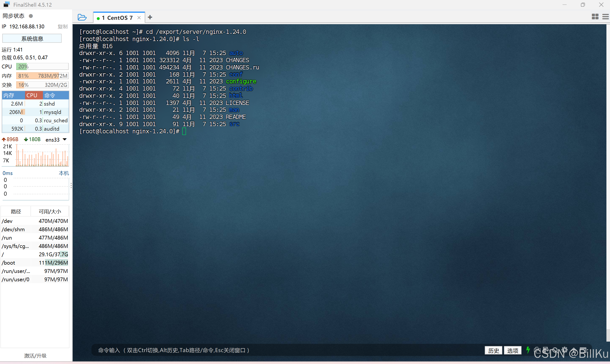Select the /boot disk row

pyautogui.click(x=35, y=263)
